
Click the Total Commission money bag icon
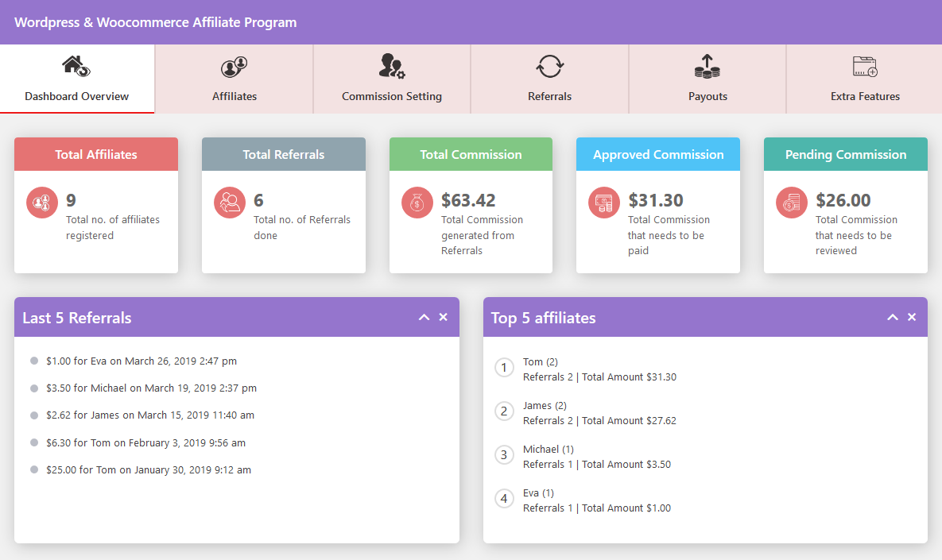click(417, 203)
